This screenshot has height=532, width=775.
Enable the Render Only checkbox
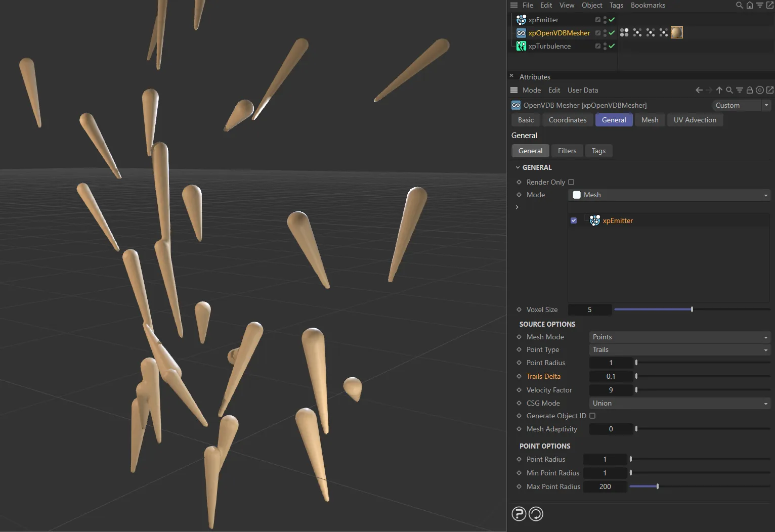pyautogui.click(x=571, y=182)
